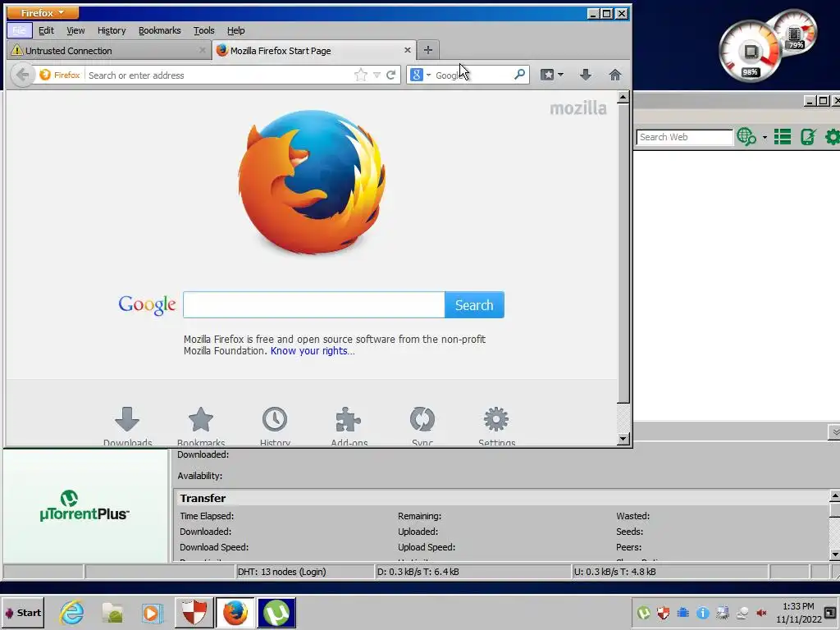Open the file explorer taskbar icon
The height and width of the screenshot is (630, 840).
pyautogui.click(x=112, y=613)
